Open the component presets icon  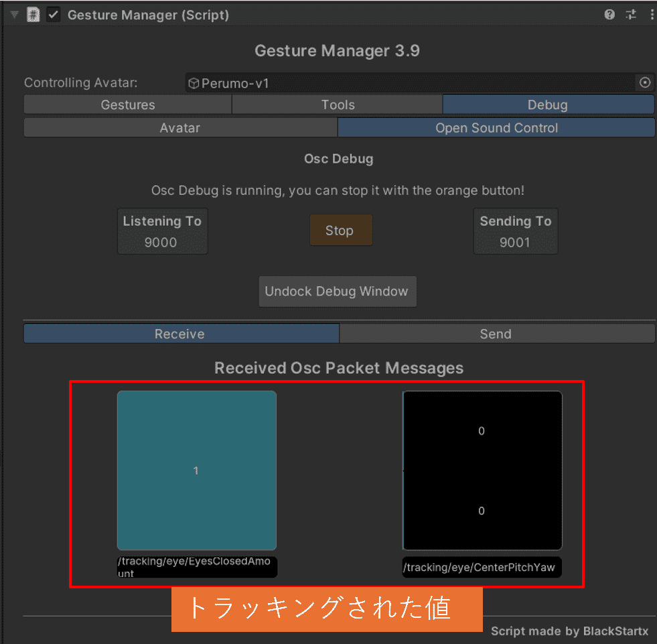tap(630, 15)
